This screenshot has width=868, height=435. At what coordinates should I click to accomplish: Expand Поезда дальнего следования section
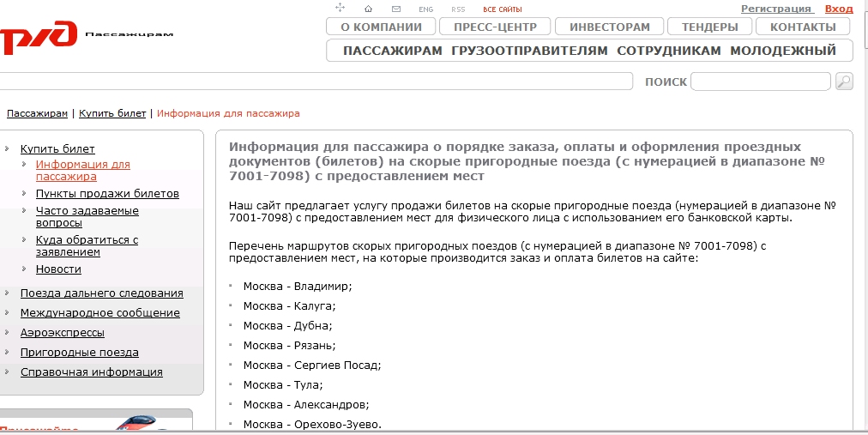(x=101, y=293)
